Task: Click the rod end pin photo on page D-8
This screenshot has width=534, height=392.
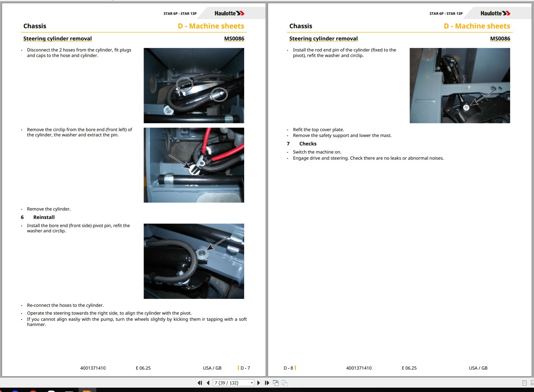Action: 460,85
